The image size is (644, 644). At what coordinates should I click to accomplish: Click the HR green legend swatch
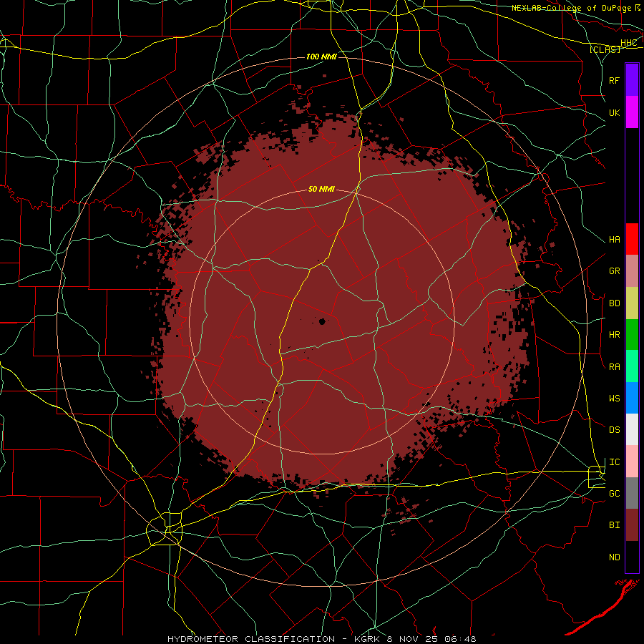tap(632, 335)
